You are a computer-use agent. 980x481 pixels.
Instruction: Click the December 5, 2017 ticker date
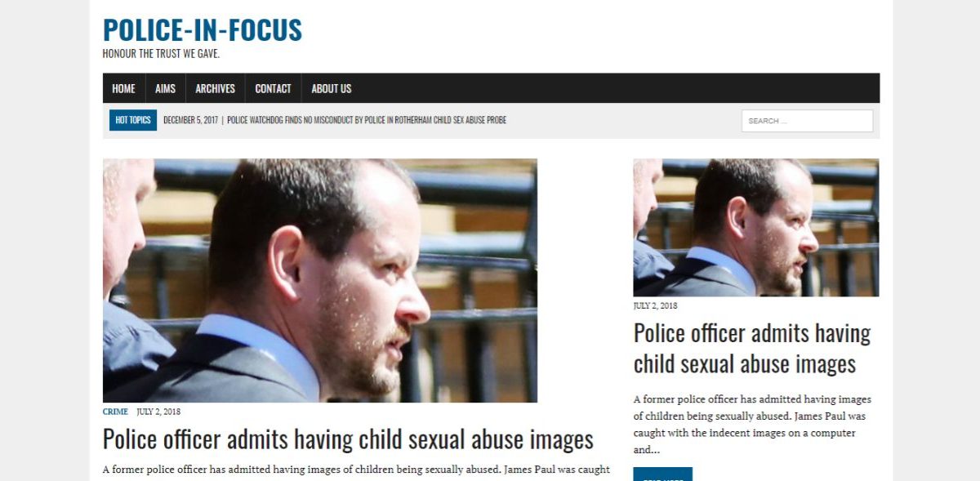pos(190,120)
